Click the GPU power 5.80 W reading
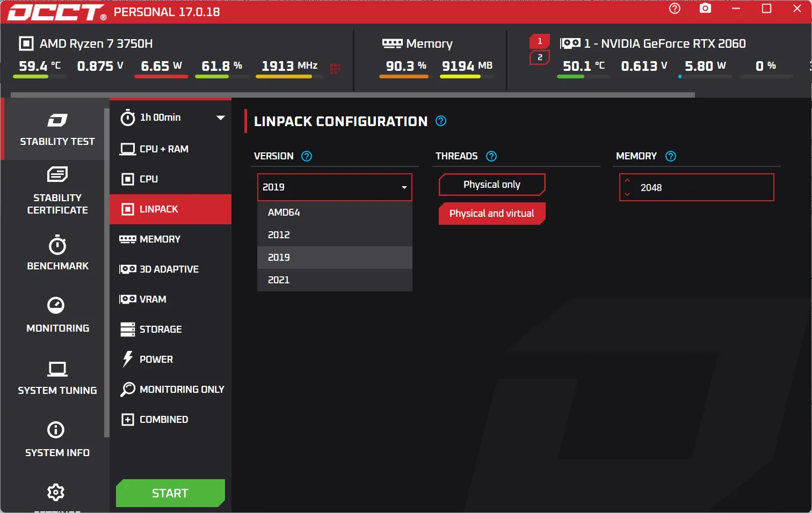 (705, 66)
